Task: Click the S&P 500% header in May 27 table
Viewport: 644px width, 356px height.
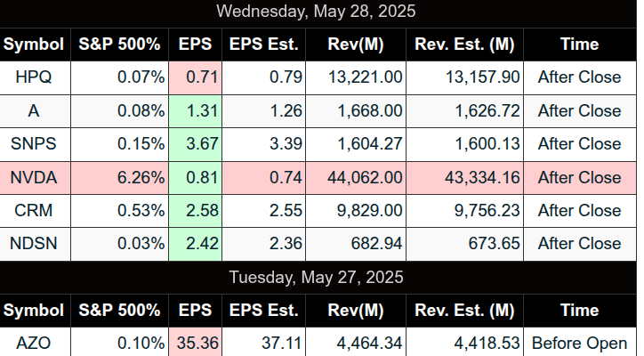Action: tap(119, 311)
